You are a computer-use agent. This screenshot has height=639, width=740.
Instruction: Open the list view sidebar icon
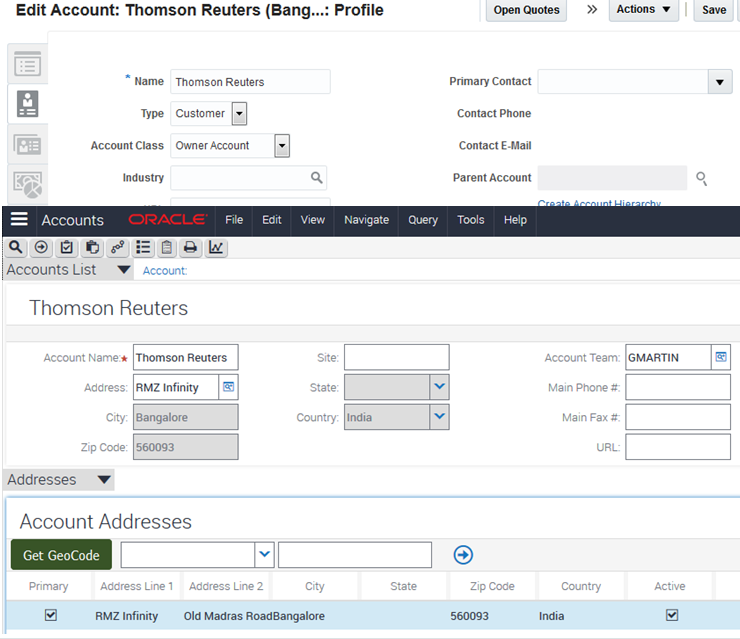pyautogui.click(x=27, y=64)
